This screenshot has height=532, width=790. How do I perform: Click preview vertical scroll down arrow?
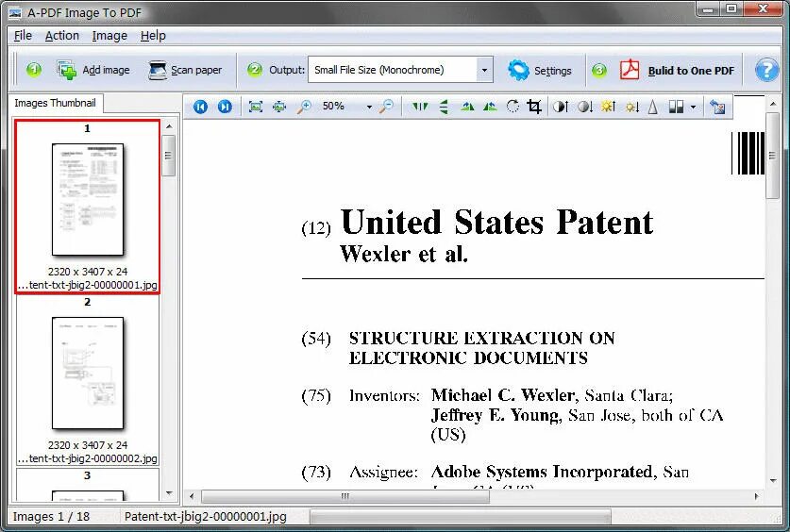(773, 481)
